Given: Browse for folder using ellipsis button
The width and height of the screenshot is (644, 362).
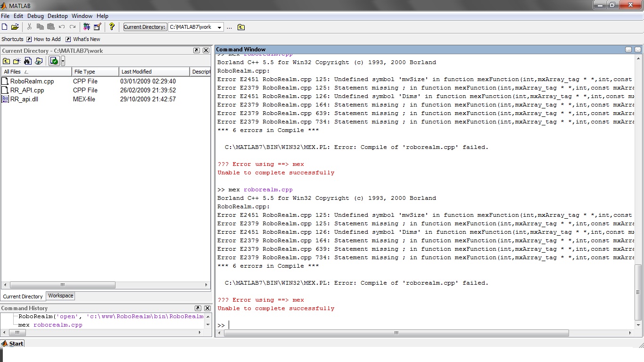Looking at the screenshot, I should pyautogui.click(x=230, y=27).
